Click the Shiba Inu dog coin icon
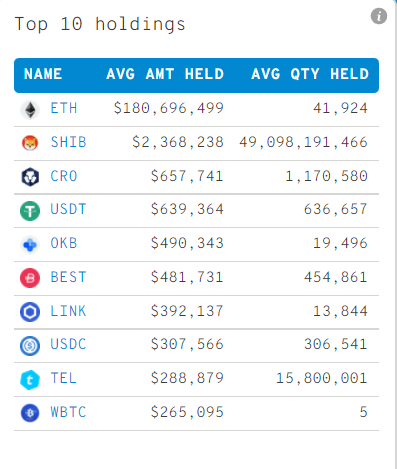This screenshot has width=397, height=469. 30,143
